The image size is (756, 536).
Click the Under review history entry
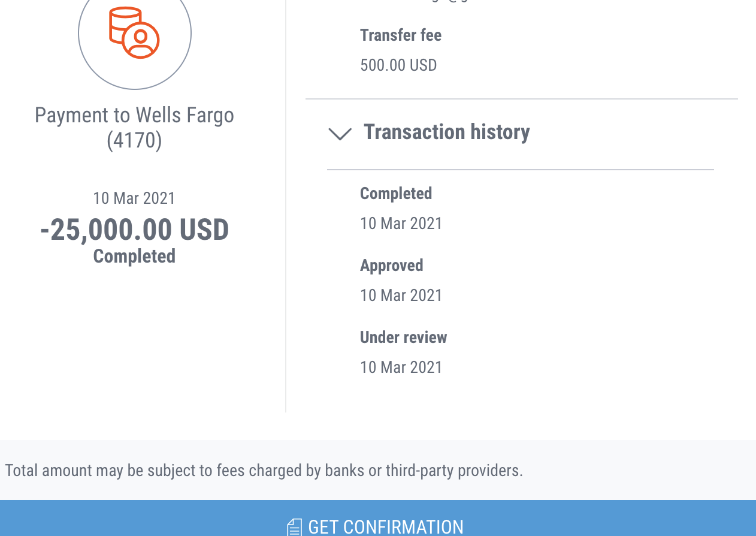[404, 338]
